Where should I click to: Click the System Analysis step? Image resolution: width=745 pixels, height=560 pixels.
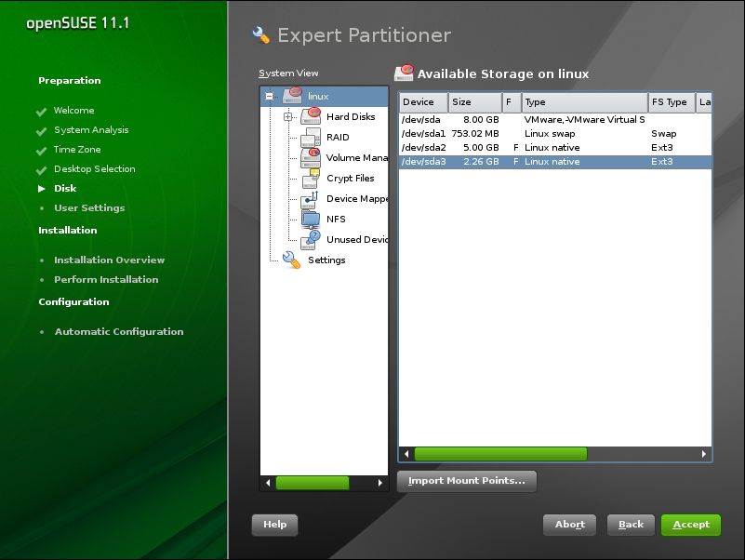[91, 130]
